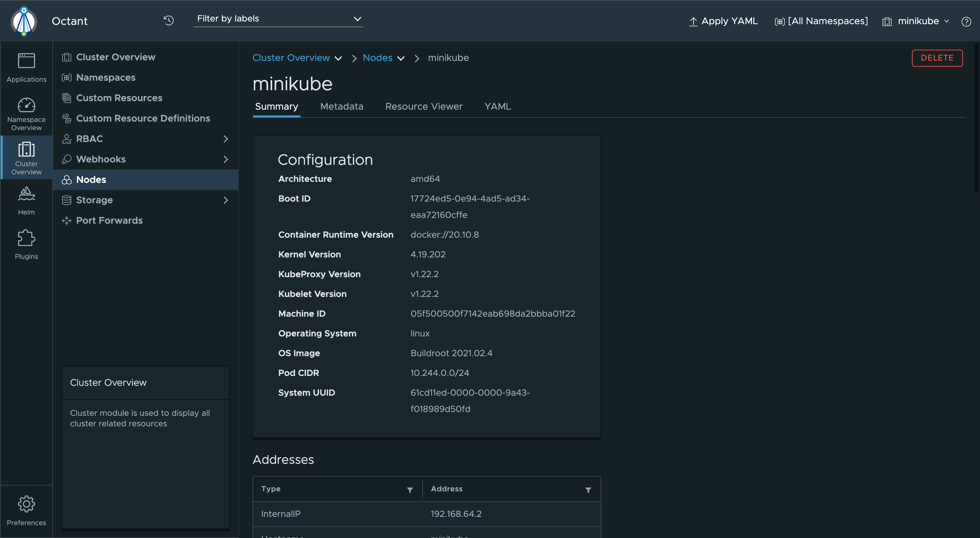Click the Custom Resources sidebar icon
The width and height of the screenshot is (980, 538).
point(67,98)
